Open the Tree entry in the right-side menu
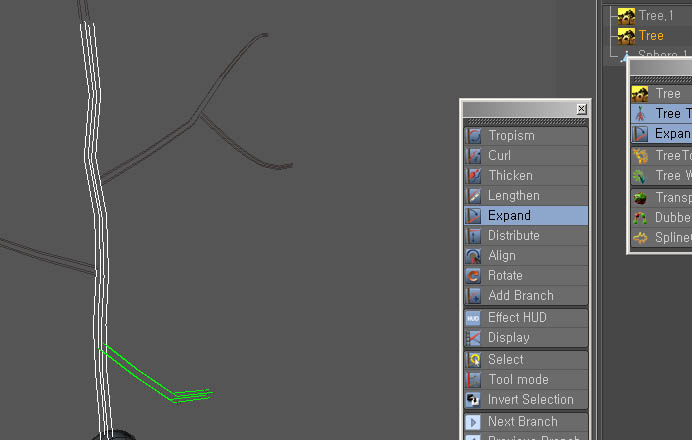 [x=662, y=94]
